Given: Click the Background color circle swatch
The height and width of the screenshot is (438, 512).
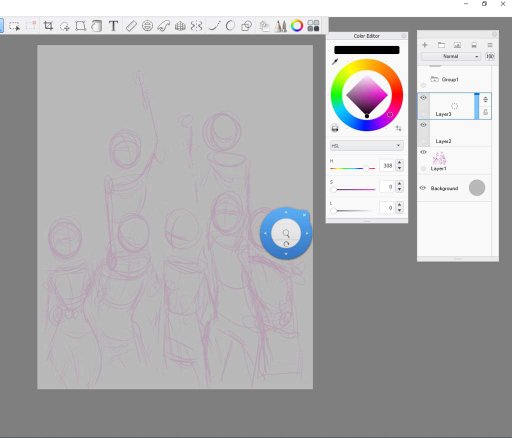Looking at the screenshot, I should (477, 188).
